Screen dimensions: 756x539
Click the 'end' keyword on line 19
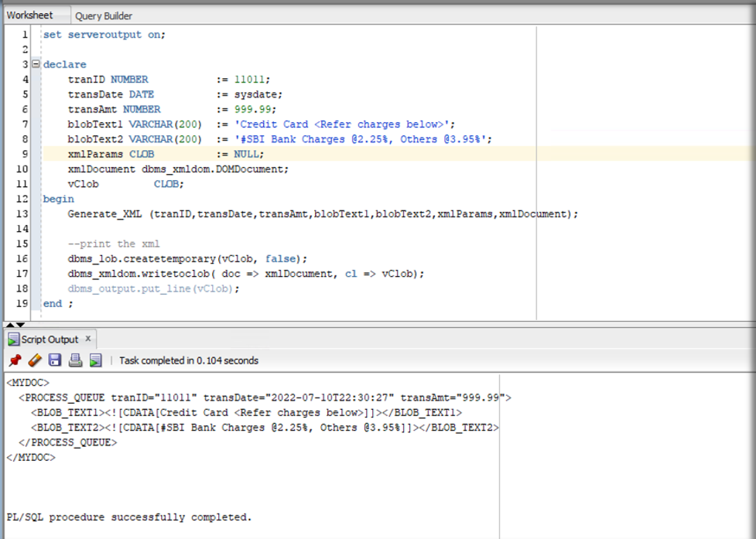coord(52,303)
